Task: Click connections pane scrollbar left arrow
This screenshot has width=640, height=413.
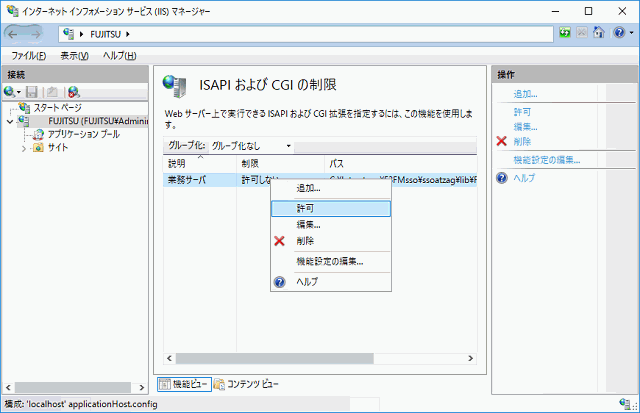Action: (8, 387)
